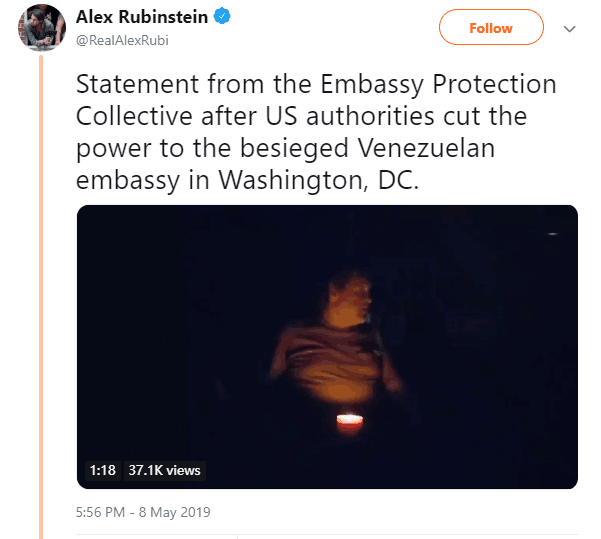This screenshot has height=539, width=601.
Task: Play the embedded candlelit video
Action: 327,347
